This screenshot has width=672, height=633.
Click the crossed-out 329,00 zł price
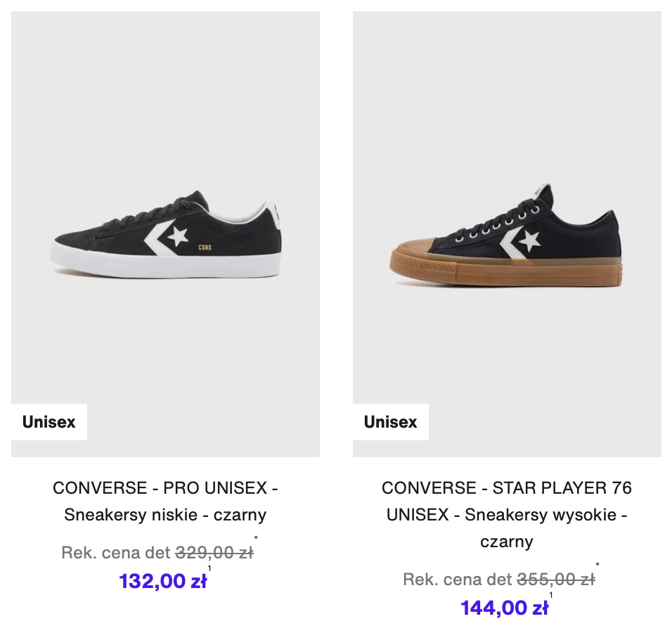[x=214, y=552]
